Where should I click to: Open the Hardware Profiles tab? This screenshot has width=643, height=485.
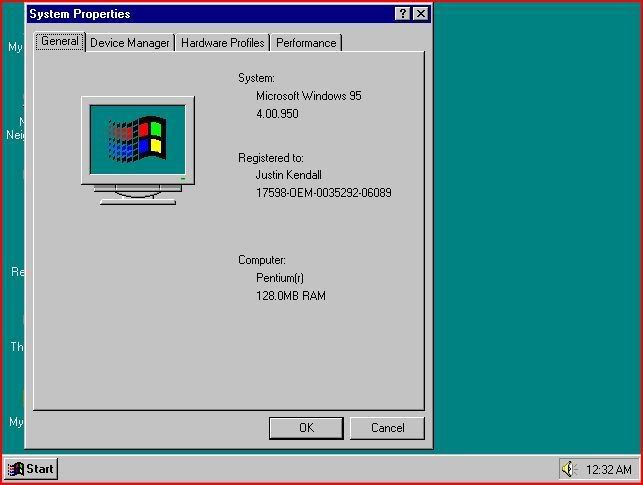[x=222, y=43]
